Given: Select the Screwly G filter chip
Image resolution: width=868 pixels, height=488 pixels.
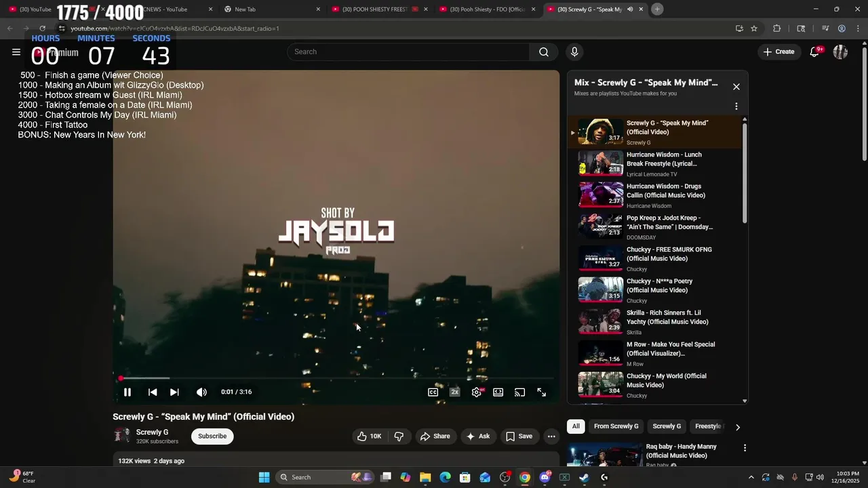Looking at the screenshot, I should [x=667, y=426].
